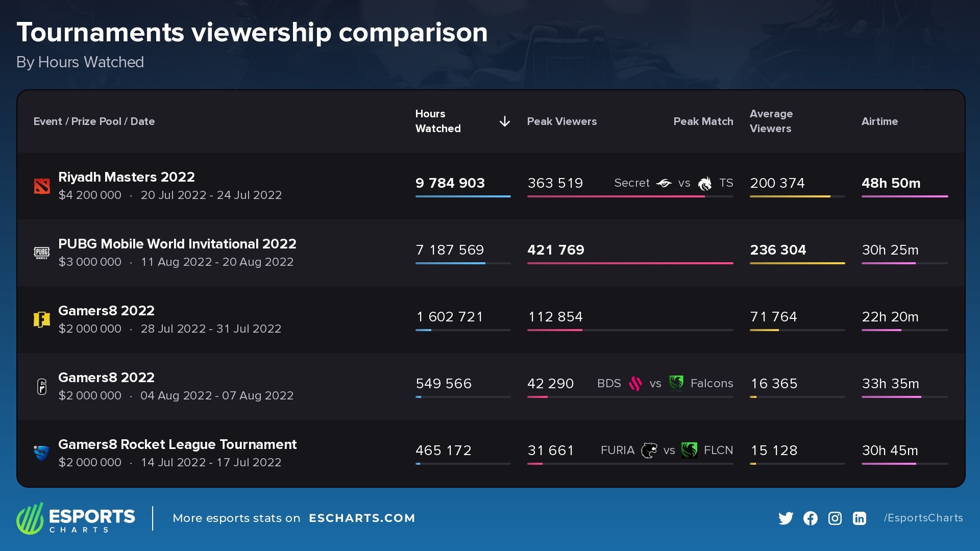This screenshot has height=551, width=980.
Task: Visit the ESCHARTS.COM link
Action: coord(362,518)
